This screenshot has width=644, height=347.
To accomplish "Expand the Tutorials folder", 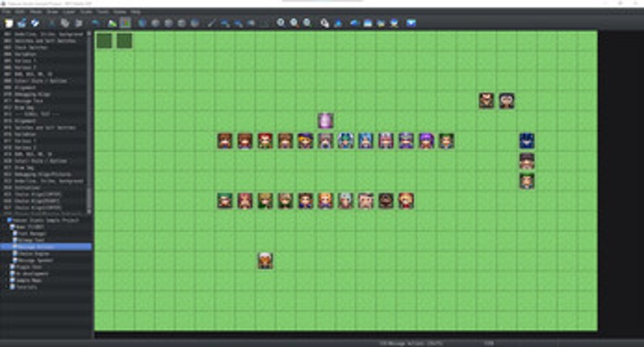I will [7, 287].
